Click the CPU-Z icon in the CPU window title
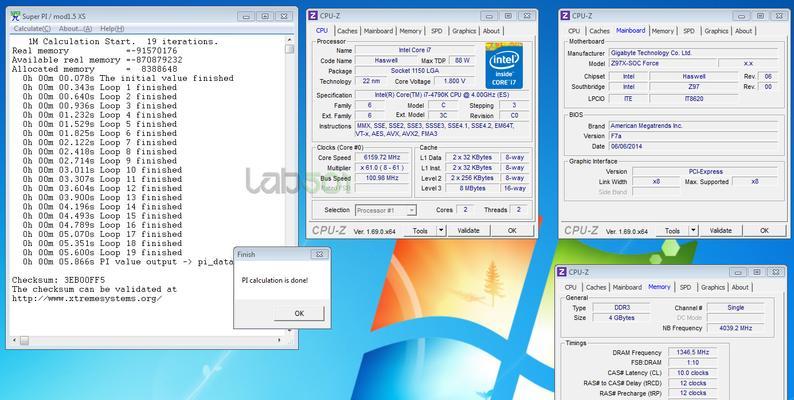Image resolution: width=794 pixels, height=400 pixels. (313, 16)
